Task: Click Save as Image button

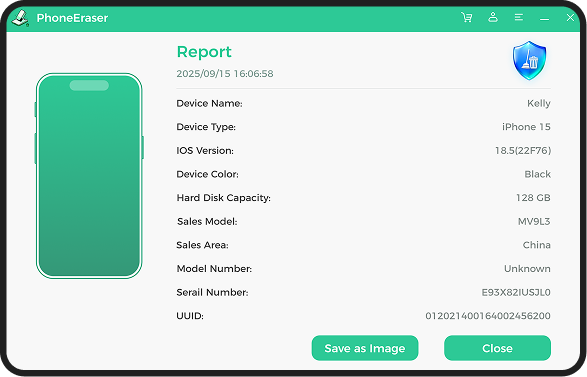Action: [x=365, y=348]
